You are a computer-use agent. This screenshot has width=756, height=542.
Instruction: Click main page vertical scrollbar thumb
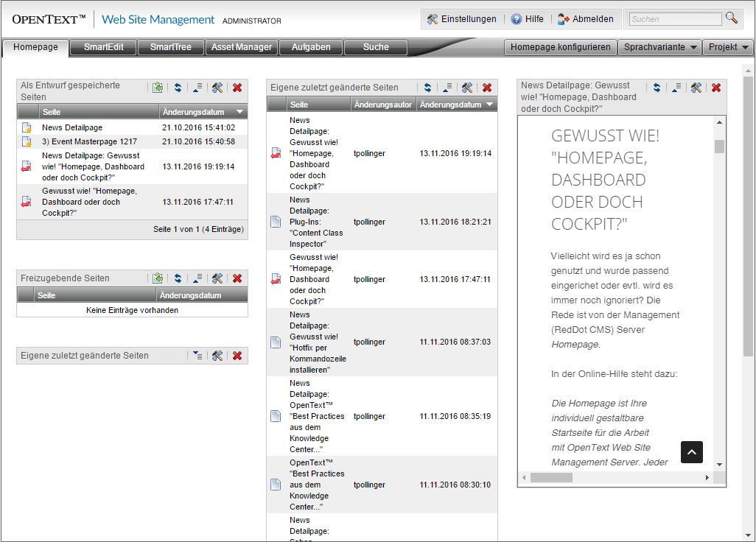pyautogui.click(x=749, y=217)
